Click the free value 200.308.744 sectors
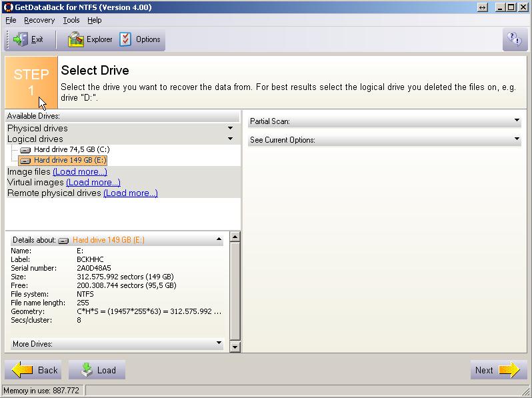The image size is (532, 398). pyautogui.click(x=127, y=285)
